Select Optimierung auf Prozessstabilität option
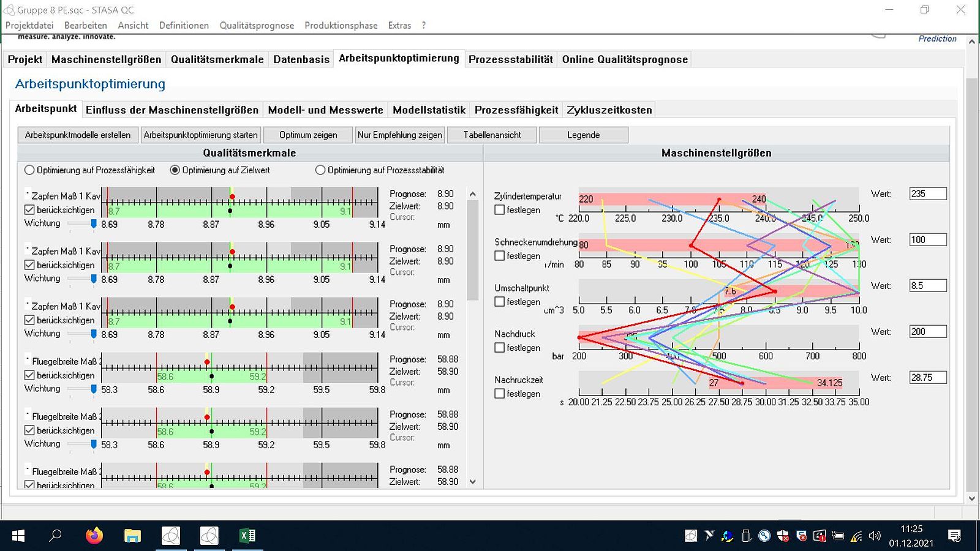 pos(320,170)
